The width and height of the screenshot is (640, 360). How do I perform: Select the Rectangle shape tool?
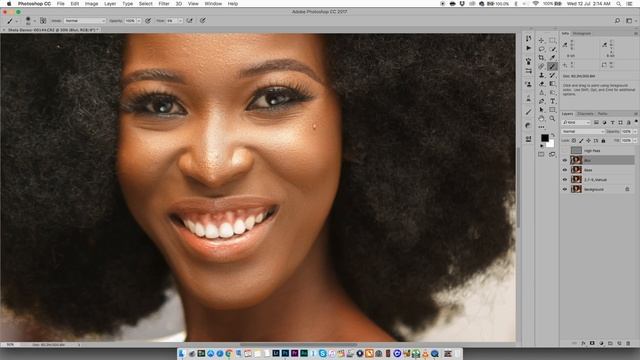tap(552, 110)
